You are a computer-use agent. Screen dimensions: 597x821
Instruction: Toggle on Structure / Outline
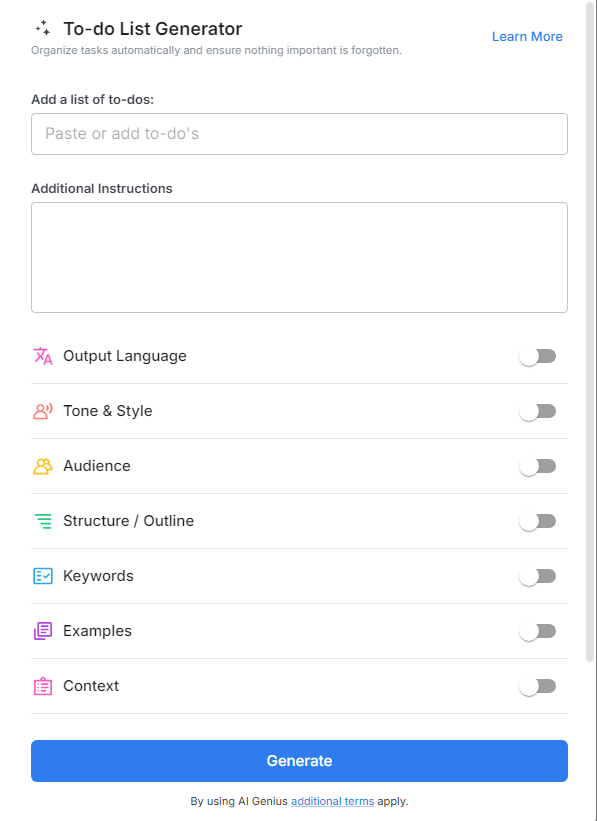pos(538,521)
